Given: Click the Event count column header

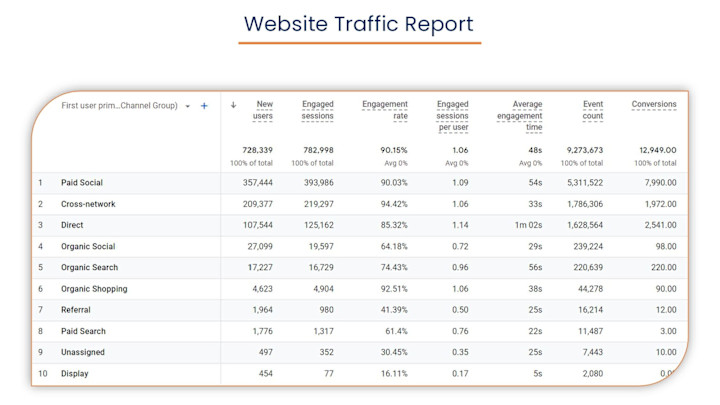Looking at the screenshot, I should pos(592,110).
